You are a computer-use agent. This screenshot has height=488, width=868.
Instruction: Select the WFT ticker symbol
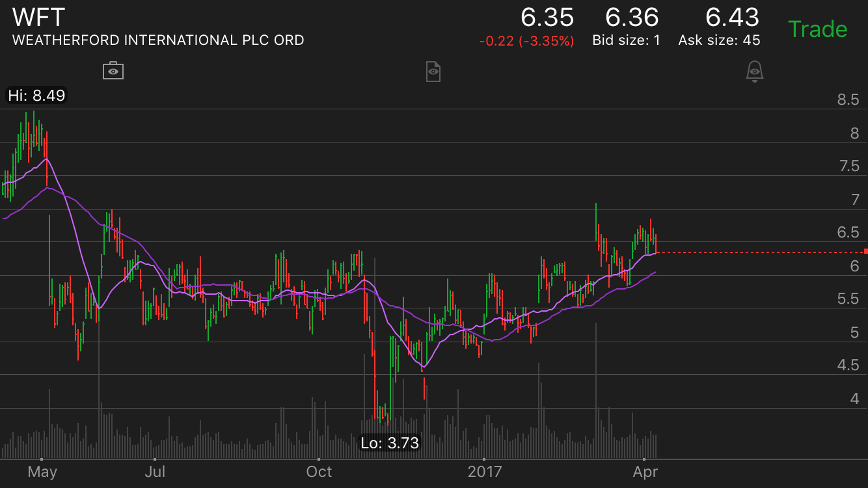[38, 16]
